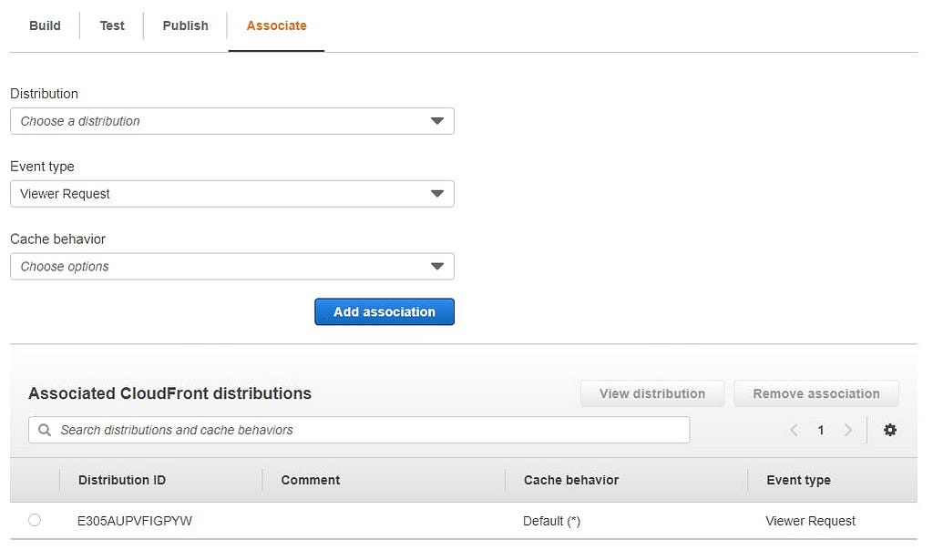Screen dimensions: 933x560
Task: Open the Cache behavior options dropdown
Action: 232,266
